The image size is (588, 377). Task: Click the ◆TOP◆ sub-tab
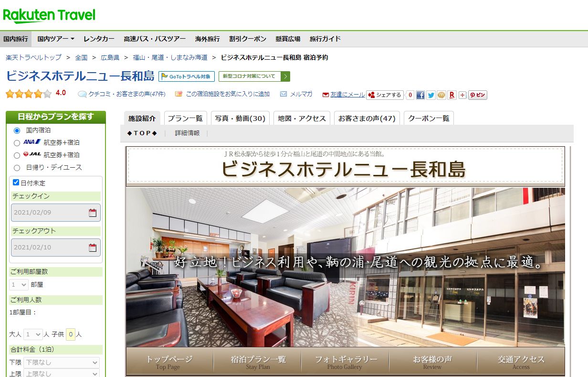pos(142,133)
